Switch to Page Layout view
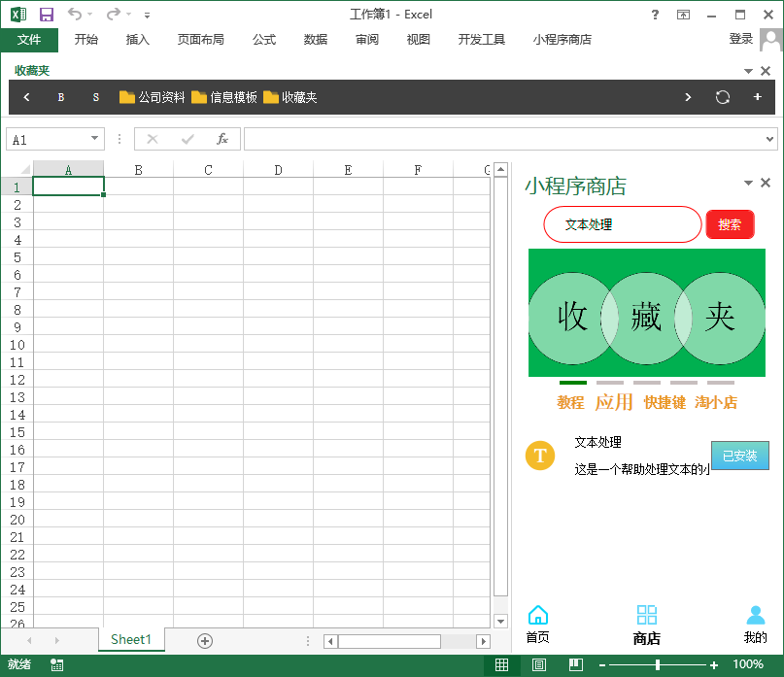The image size is (784, 677). tap(538, 664)
